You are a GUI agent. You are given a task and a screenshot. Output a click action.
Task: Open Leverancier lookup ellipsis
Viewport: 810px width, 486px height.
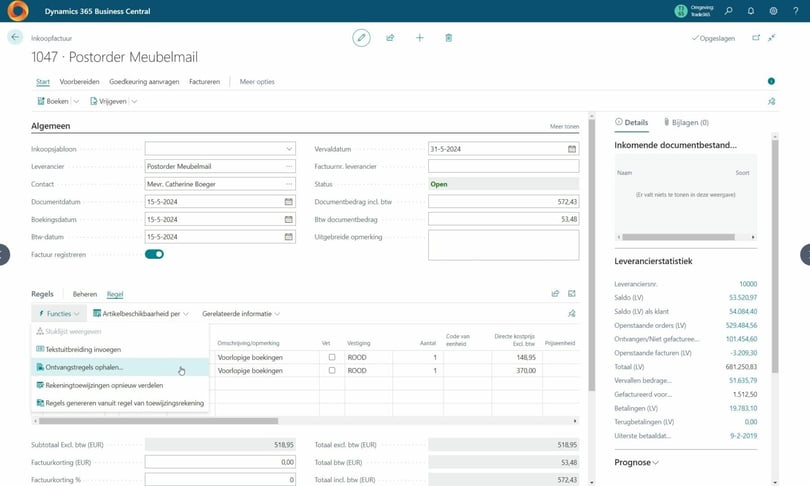[289, 166]
